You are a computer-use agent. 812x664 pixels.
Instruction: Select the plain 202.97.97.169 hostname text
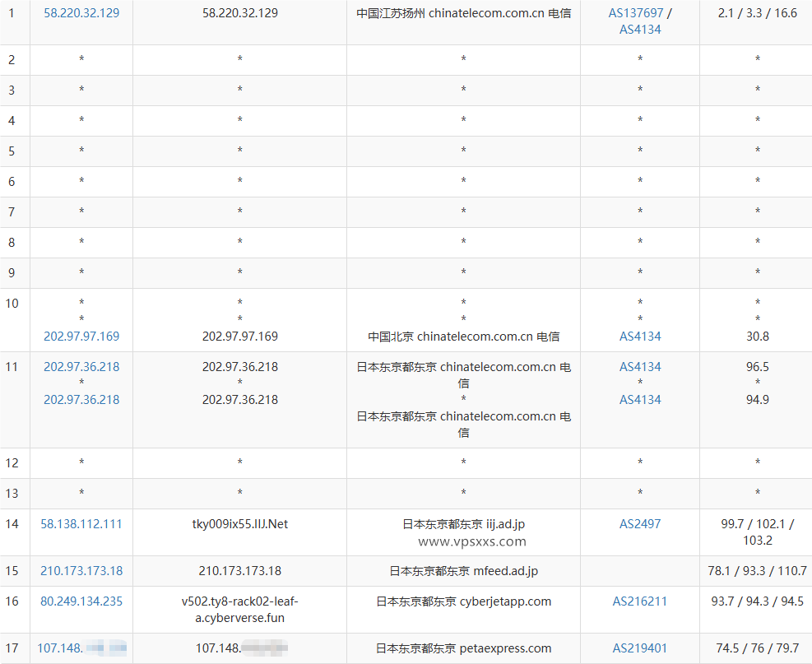(x=239, y=337)
